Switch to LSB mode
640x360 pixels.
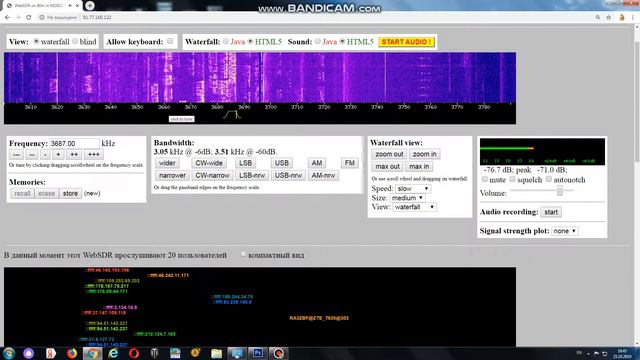click(245, 163)
